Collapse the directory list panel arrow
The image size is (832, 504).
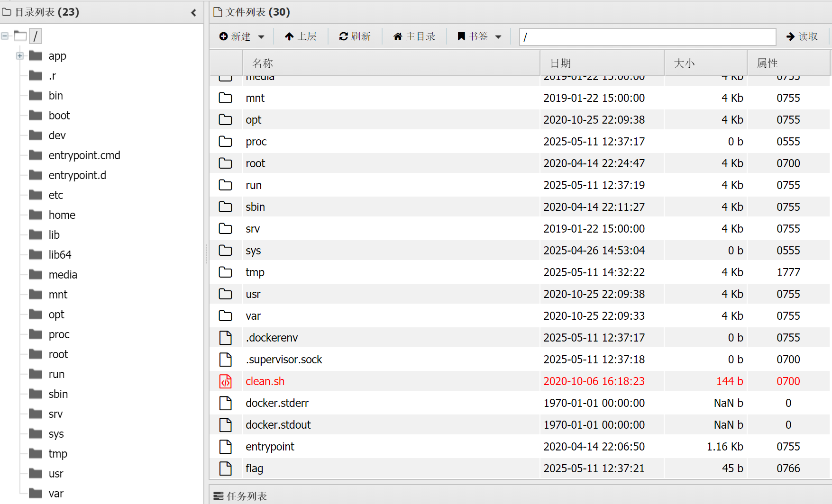click(193, 13)
